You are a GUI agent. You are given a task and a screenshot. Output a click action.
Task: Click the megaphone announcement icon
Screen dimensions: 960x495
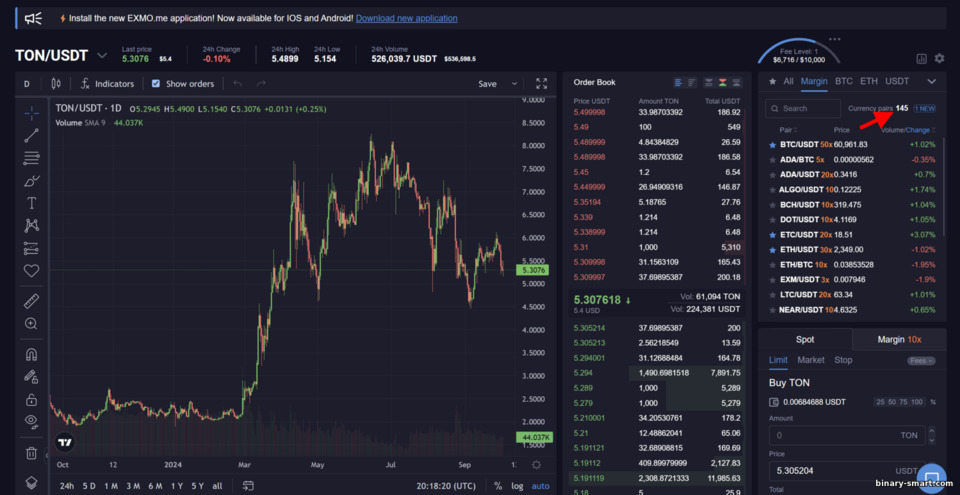click(33, 19)
